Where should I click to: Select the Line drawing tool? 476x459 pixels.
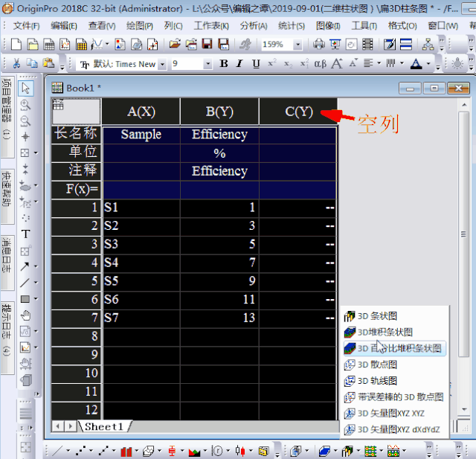[25, 283]
